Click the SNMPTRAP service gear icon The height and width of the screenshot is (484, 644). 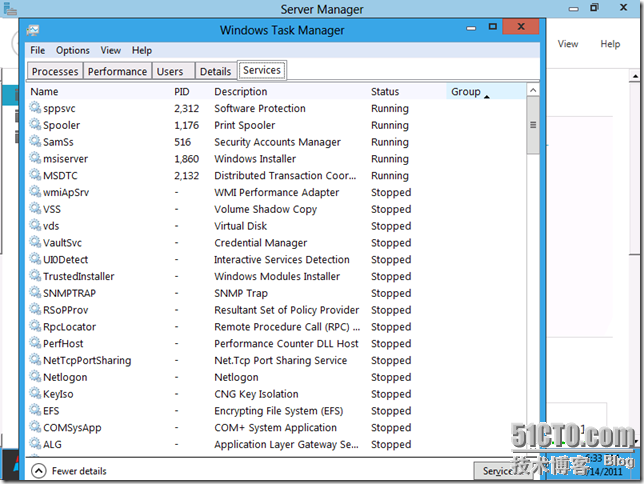point(35,293)
